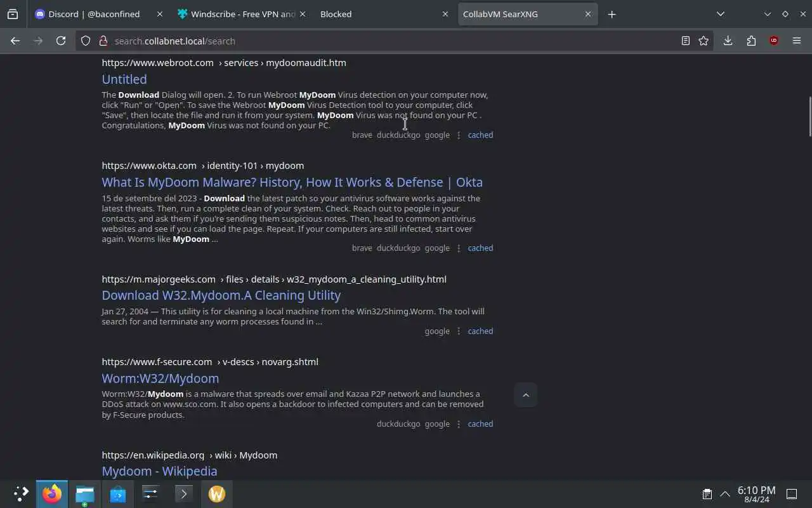Viewport: 812px width, 508px height.
Task: Click the site security padlock icon
Action: [x=102, y=41]
